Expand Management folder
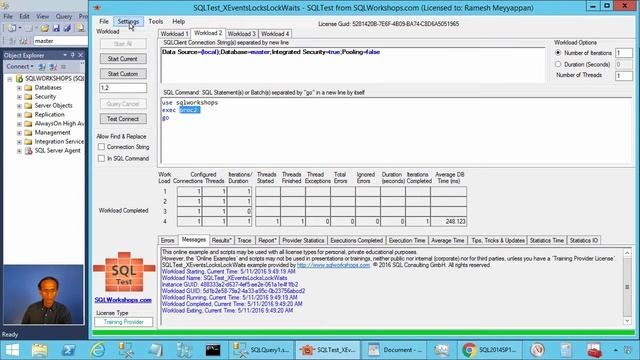This screenshot has width=640, height=360. 19,133
